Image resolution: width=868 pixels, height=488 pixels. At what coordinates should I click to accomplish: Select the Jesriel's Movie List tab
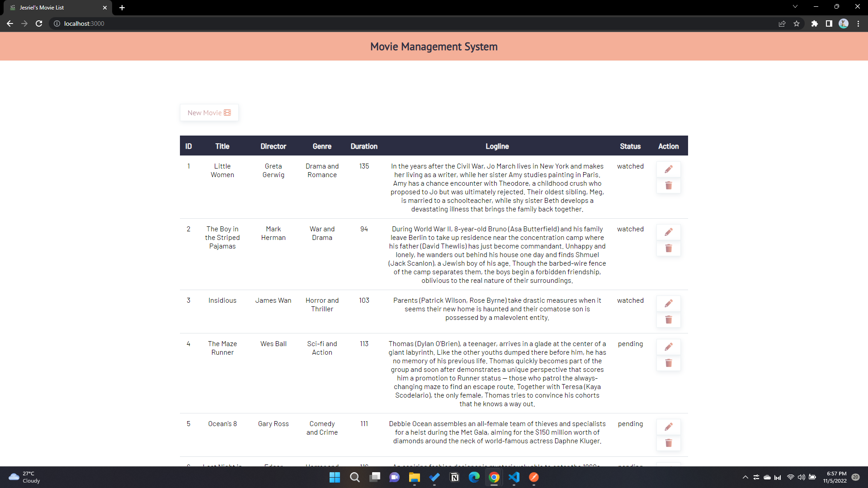point(54,8)
